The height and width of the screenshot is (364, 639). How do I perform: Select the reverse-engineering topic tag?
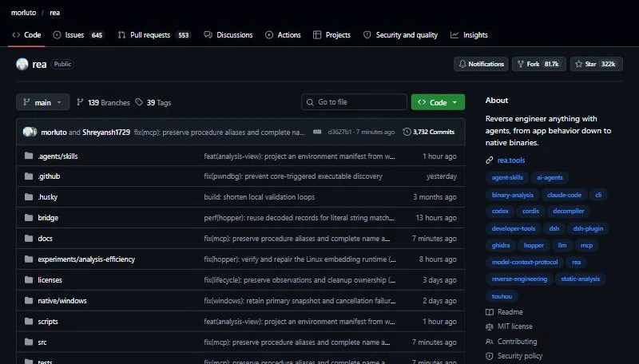(x=519, y=279)
